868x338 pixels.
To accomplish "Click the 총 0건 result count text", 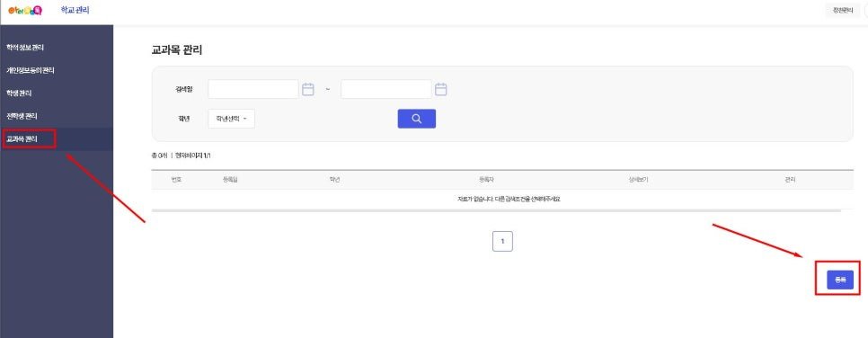I will (x=160, y=156).
